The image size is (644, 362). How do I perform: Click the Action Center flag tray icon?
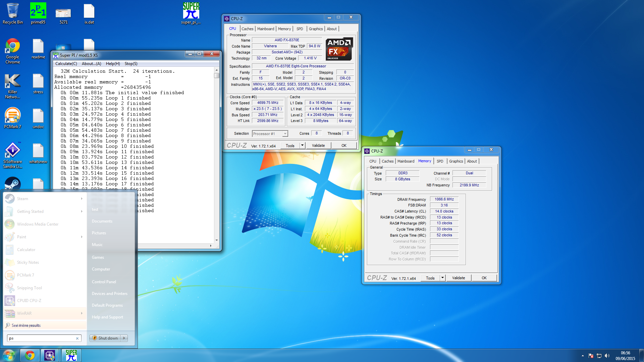[591, 356]
